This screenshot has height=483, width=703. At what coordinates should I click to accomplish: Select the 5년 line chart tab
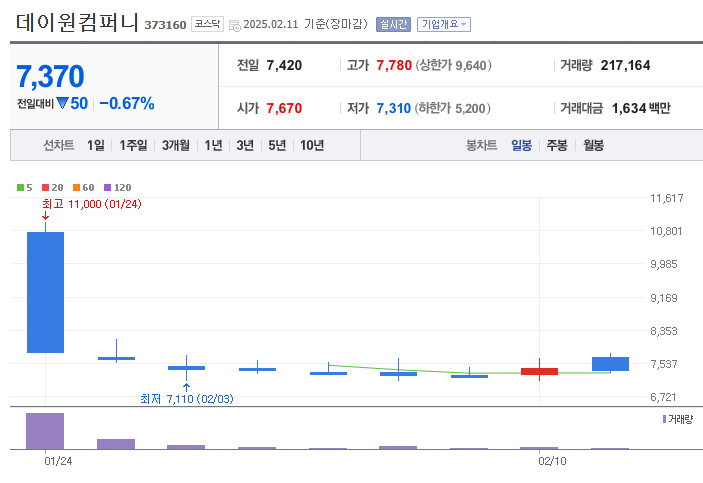point(277,145)
